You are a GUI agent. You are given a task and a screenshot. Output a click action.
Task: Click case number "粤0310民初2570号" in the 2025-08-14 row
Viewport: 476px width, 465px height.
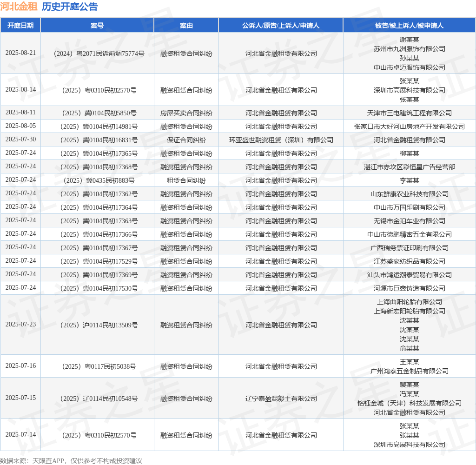[111, 90]
